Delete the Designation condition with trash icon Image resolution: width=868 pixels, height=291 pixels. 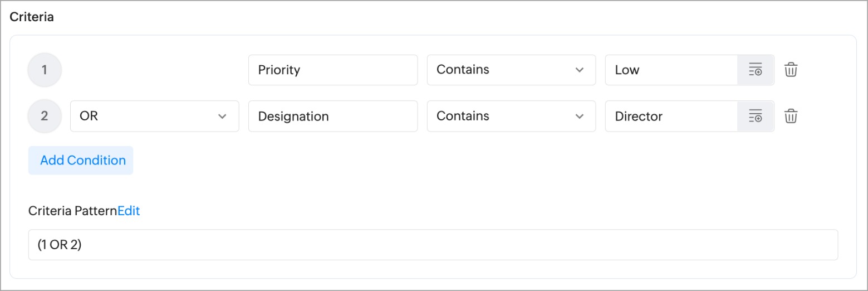(x=791, y=117)
